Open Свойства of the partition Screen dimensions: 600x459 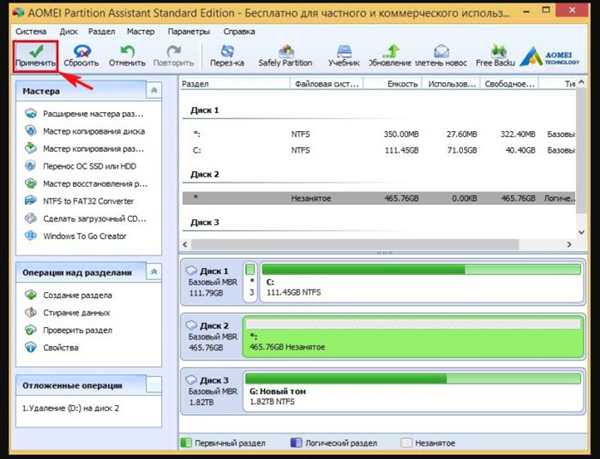click(x=52, y=347)
